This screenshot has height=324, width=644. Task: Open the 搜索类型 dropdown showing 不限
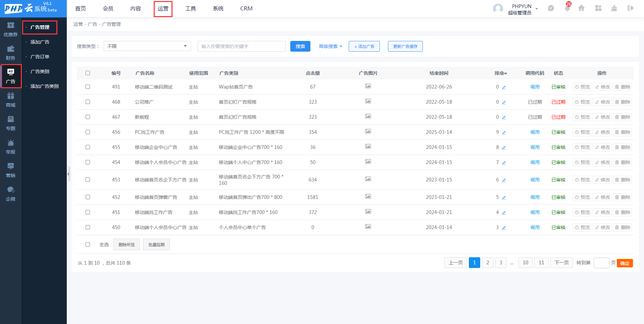point(147,46)
